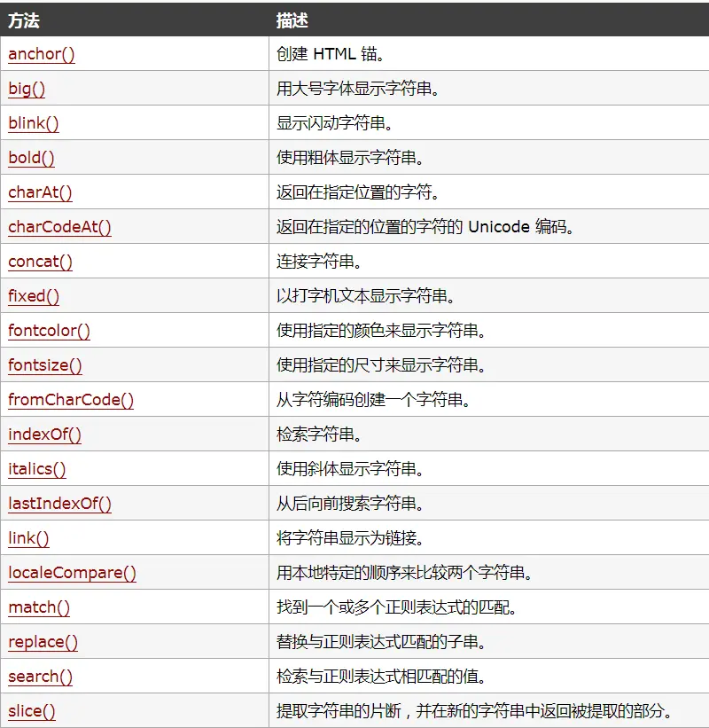This screenshot has width=709, height=728.
Task: Click the text 替换与正则表达式匹配的子串。
Action: pos(381,642)
